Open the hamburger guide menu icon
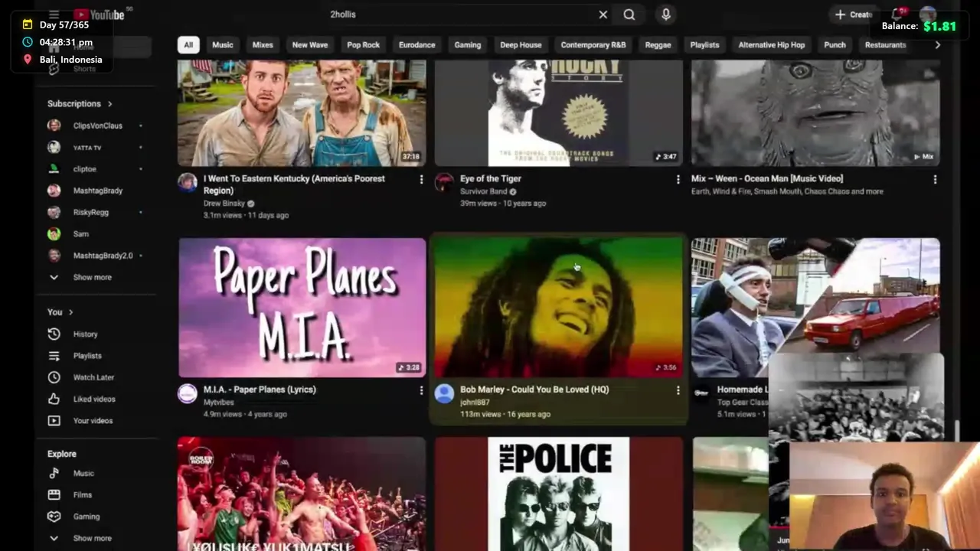Image resolution: width=980 pixels, height=551 pixels. click(54, 15)
